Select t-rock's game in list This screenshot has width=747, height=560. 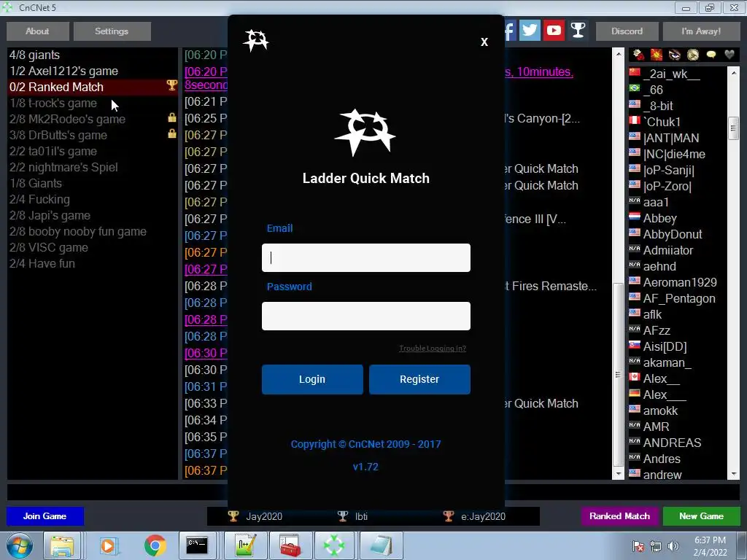pos(93,104)
